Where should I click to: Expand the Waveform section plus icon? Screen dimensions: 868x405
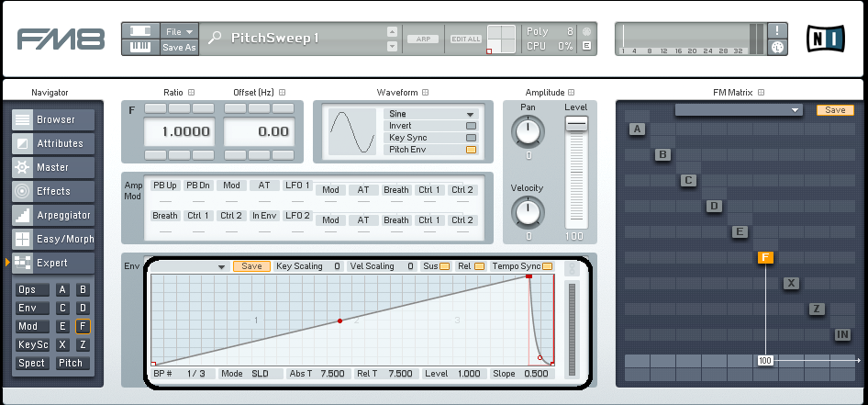coord(425,93)
